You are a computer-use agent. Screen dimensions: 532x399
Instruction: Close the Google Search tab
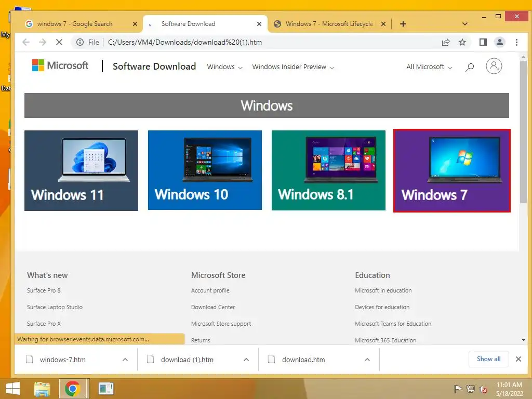(135, 24)
